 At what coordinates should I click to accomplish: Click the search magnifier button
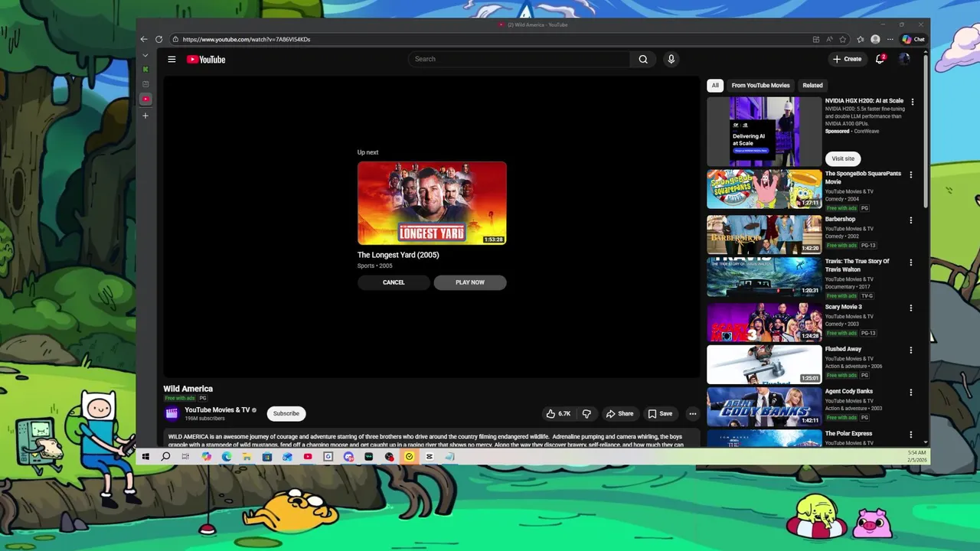tap(643, 59)
